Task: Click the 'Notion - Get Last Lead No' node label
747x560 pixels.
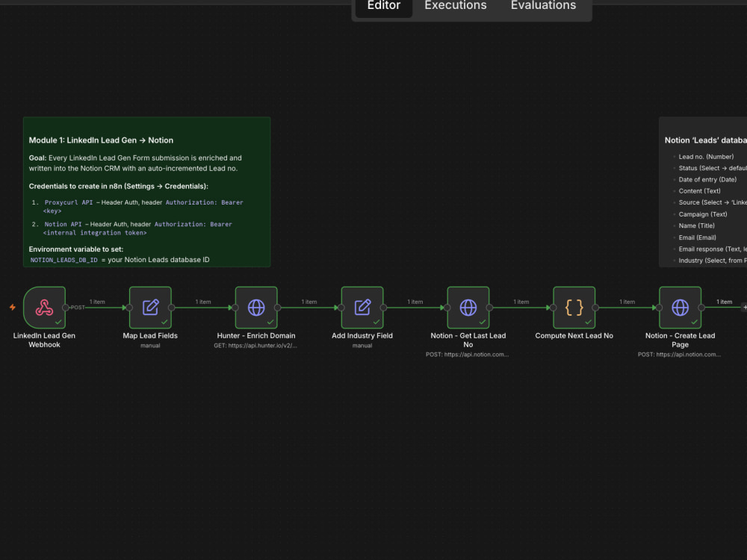Action: (468, 340)
